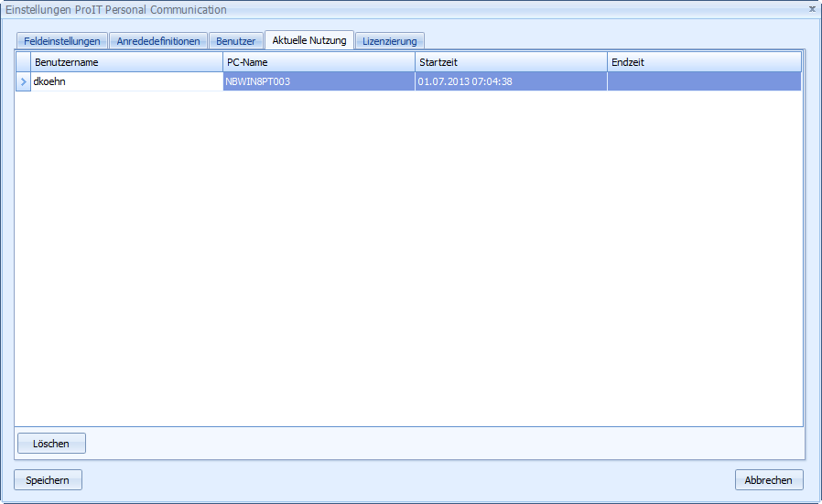The height and width of the screenshot is (504, 822).
Task: Save settings with the Speichern button
Action: 48,480
